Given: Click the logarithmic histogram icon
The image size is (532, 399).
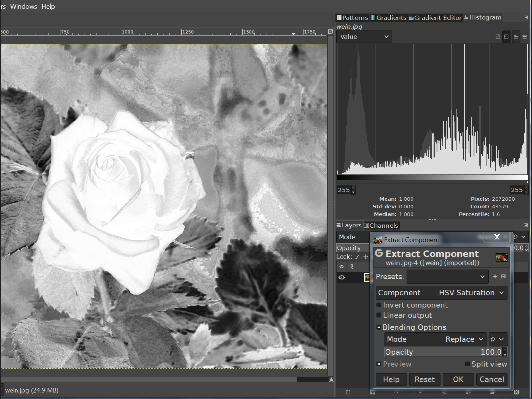Looking at the screenshot, I should (x=506, y=37).
